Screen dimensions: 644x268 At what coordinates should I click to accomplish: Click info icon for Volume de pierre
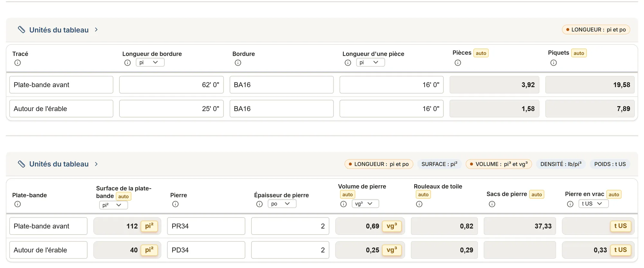click(x=344, y=204)
